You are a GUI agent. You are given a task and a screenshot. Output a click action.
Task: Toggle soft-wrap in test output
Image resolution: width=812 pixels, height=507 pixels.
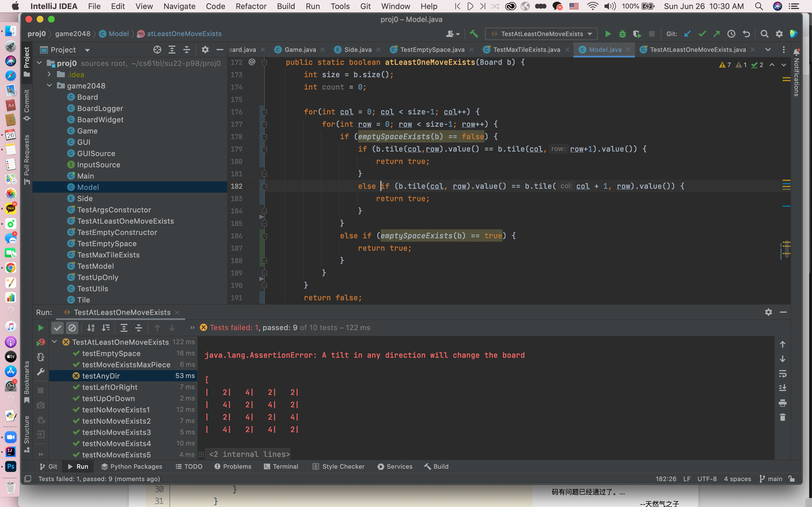tap(782, 373)
